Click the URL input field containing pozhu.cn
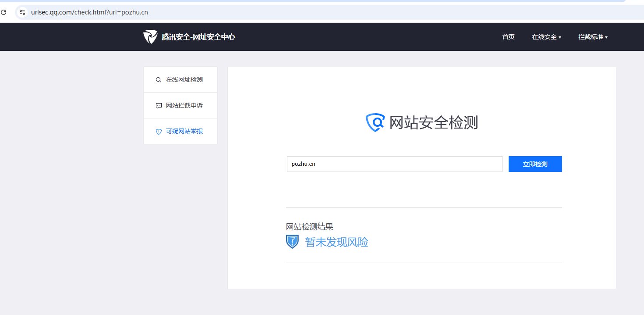644x315 pixels. pos(394,164)
